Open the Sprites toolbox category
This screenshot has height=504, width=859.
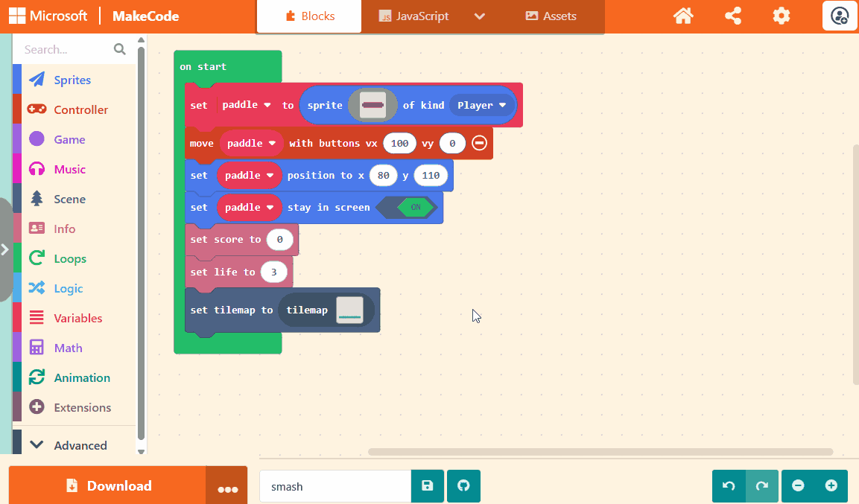[x=72, y=80]
